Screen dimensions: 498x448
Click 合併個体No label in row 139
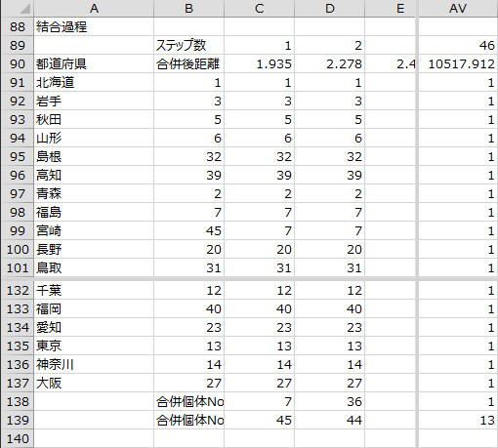(188, 420)
